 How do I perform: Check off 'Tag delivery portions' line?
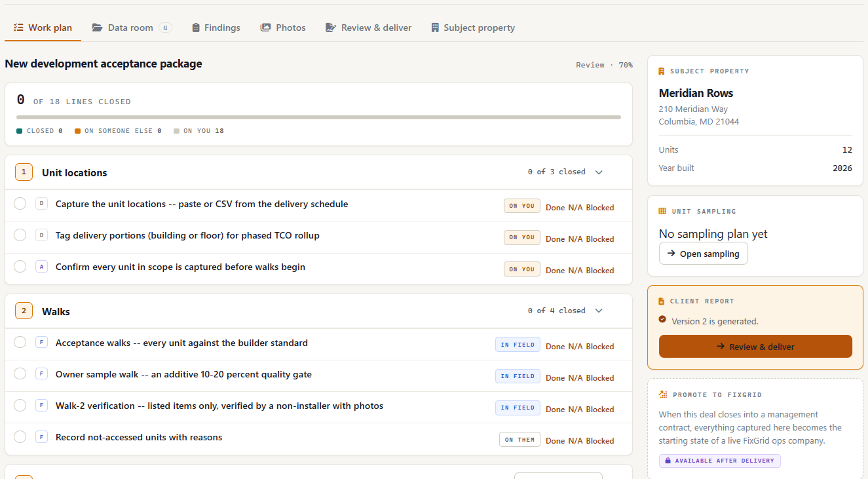20,235
